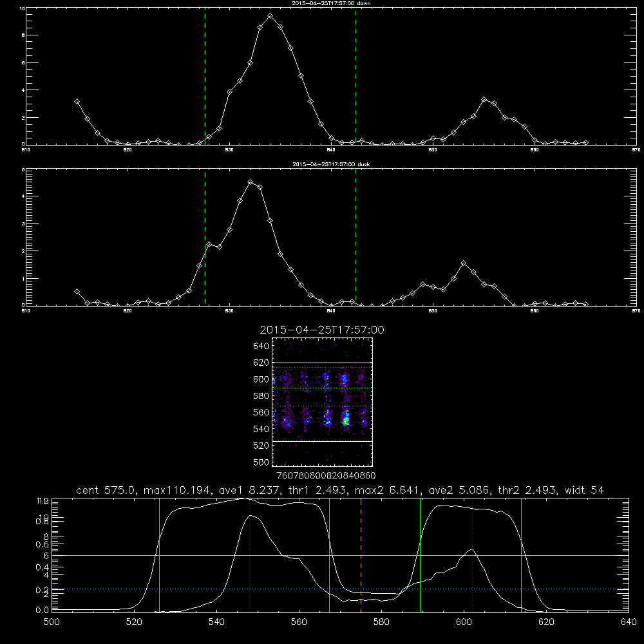The width and height of the screenshot is (644, 644).
Task: Click the red dotted line near 548 in bottom plot
Action: pyautogui.click(x=249, y=554)
